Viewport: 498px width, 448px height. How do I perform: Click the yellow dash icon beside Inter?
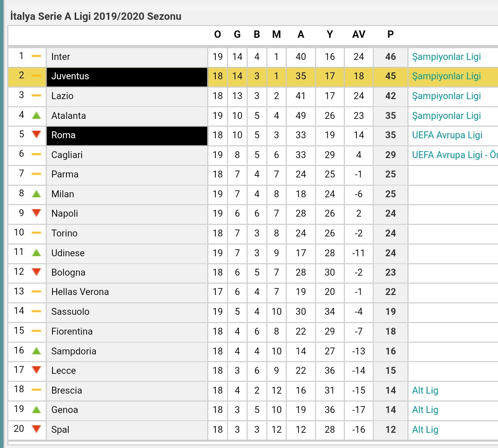(36, 56)
